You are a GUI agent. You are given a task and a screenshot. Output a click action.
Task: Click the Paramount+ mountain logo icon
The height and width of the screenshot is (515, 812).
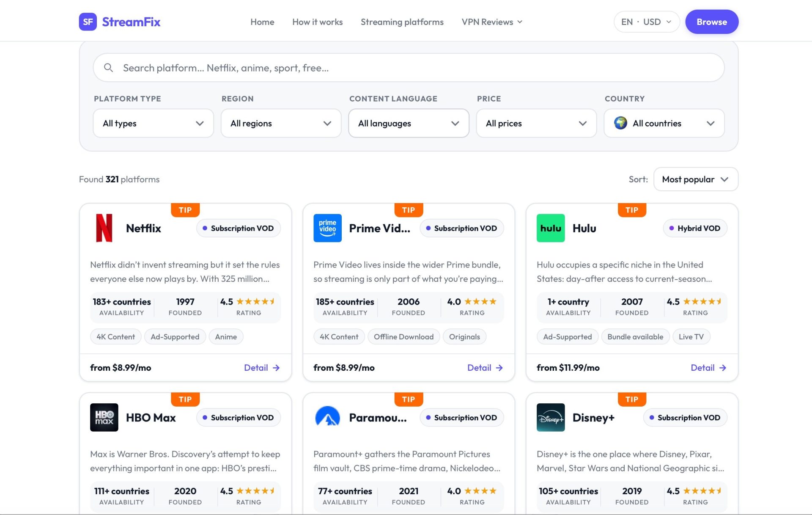(x=327, y=417)
